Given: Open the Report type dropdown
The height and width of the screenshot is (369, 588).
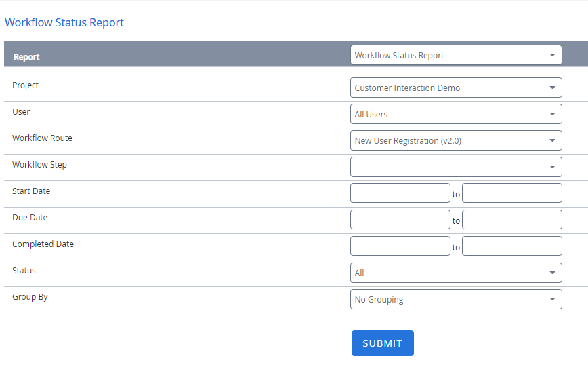Looking at the screenshot, I should click(456, 56).
